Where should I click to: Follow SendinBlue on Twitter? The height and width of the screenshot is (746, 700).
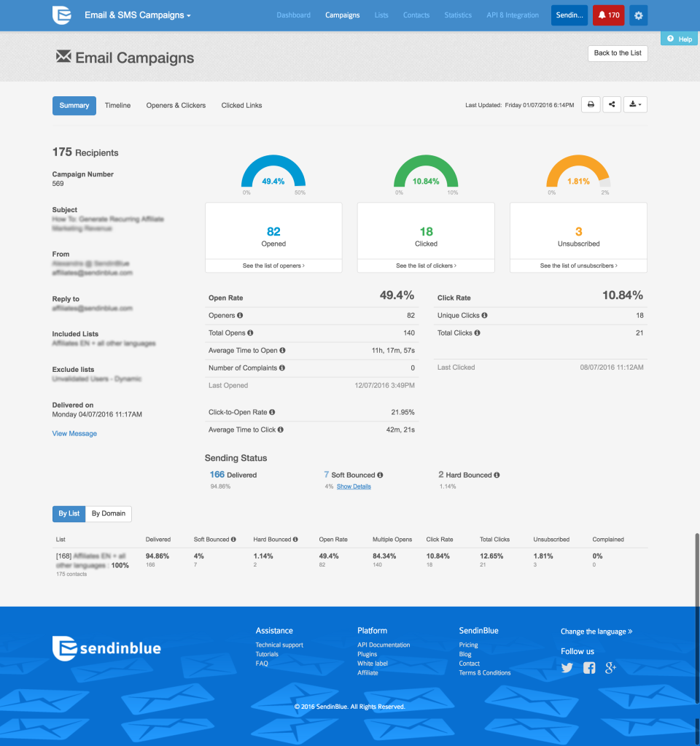pos(567,667)
